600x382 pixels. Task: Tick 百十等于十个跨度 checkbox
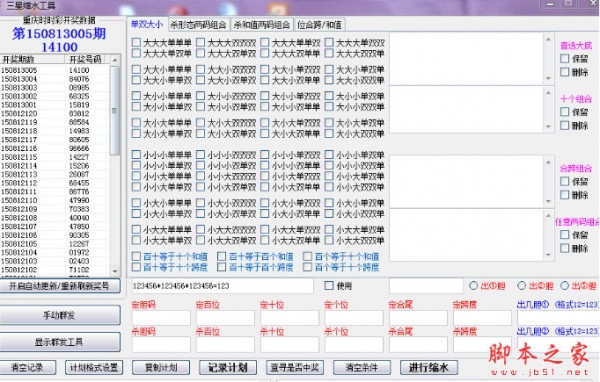136,267
